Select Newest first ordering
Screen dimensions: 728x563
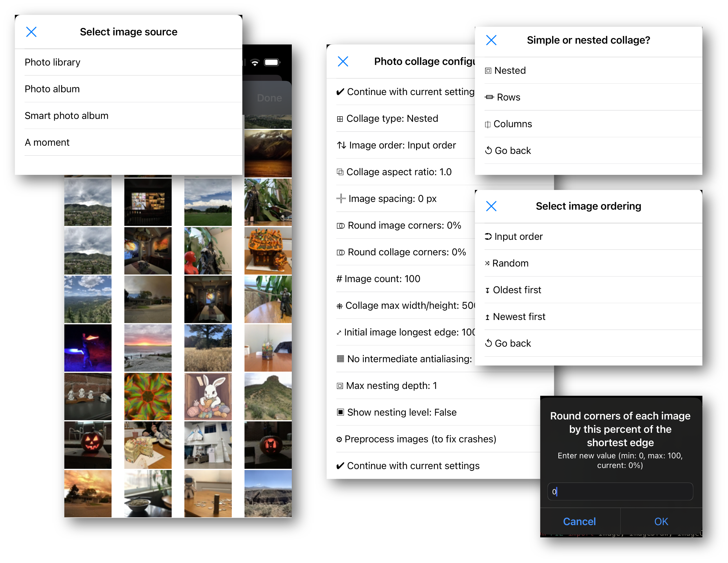point(519,316)
